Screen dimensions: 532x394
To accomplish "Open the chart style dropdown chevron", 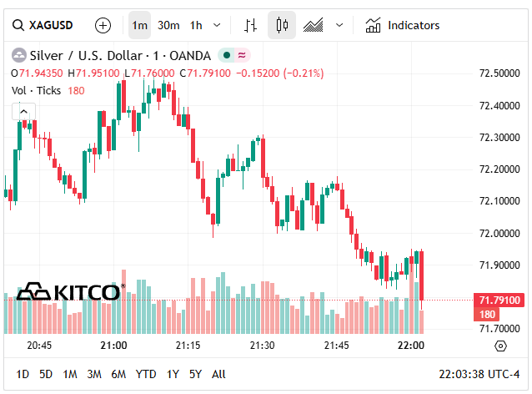I will pyautogui.click(x=339, y=25).
